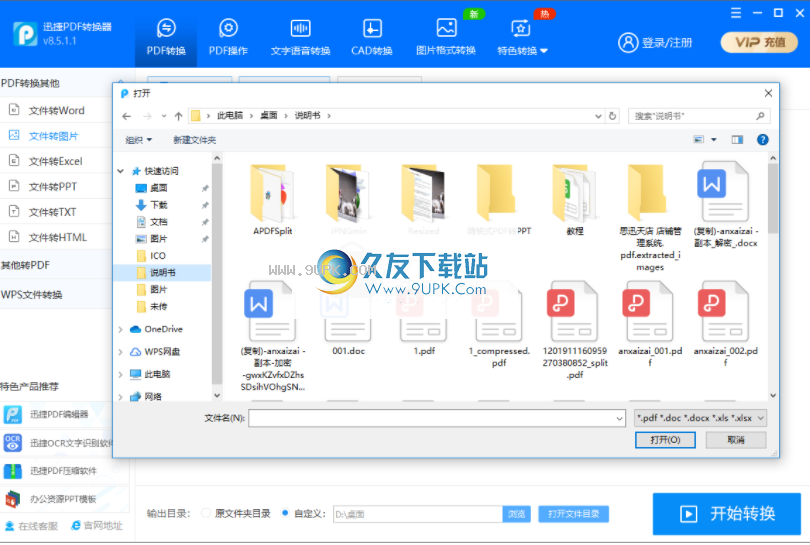Open the view options dropdown arrow

click(x=714, y=139)
